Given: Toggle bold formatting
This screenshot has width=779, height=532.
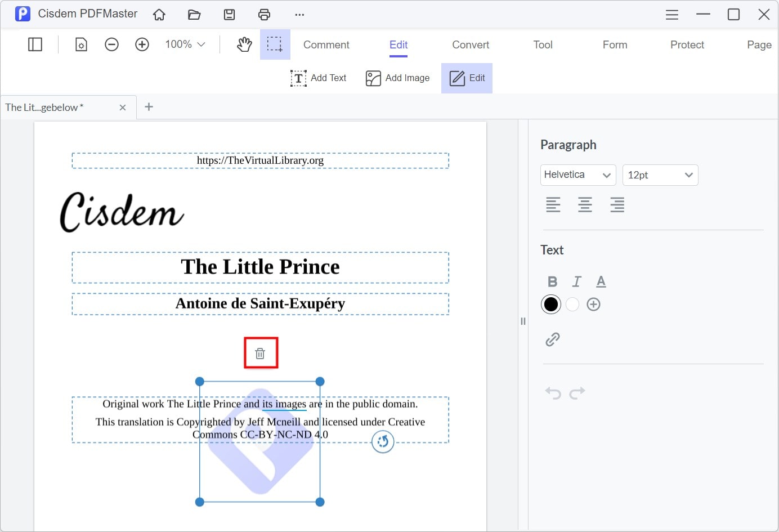Looking at the screenshot, I should 552,281.
